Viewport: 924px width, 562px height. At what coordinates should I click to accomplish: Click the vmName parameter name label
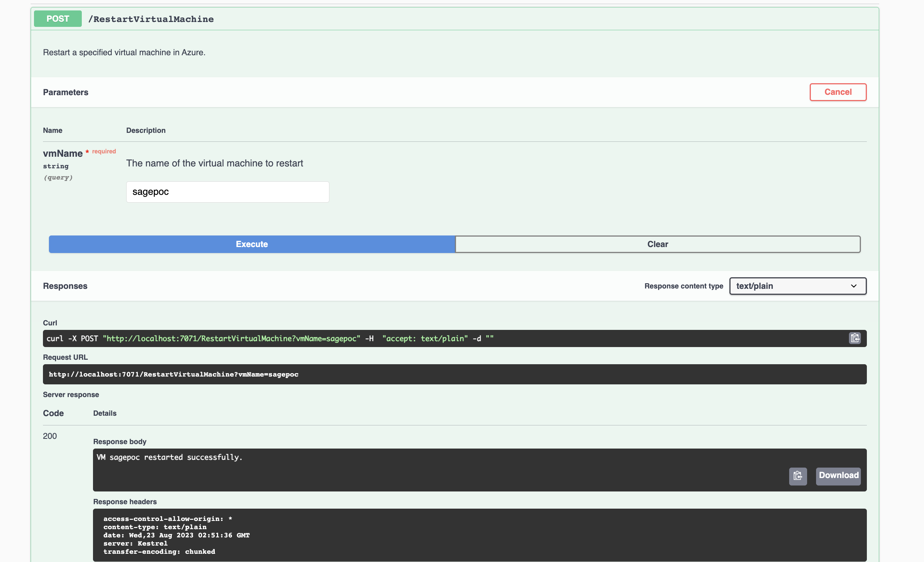point(63,154)
